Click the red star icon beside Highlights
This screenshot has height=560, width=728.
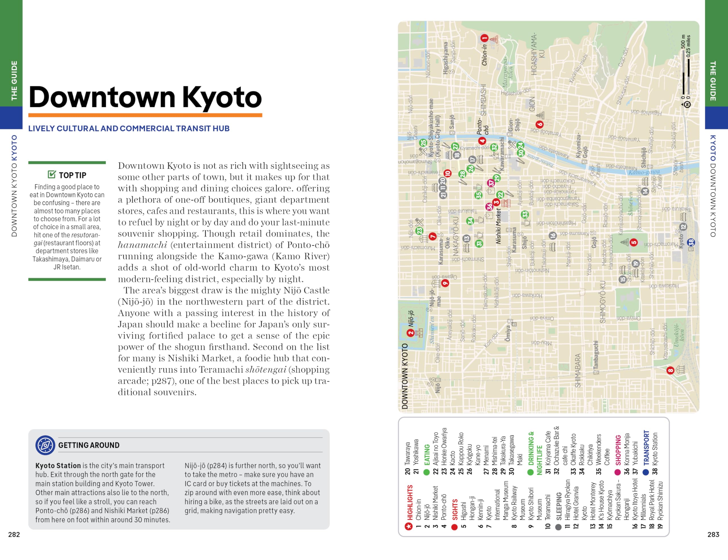409,526
